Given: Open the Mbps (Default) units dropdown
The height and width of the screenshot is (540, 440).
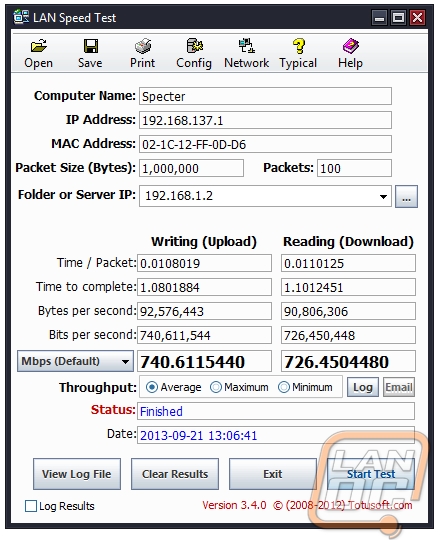Looking at the screenshot, I should pos(75,361).
